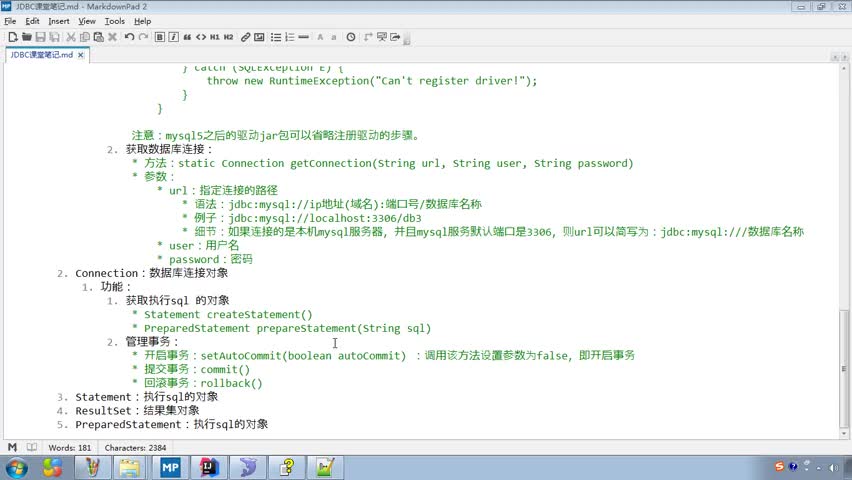Open the MarkdownPad MP taskbar button

[170, 467]
